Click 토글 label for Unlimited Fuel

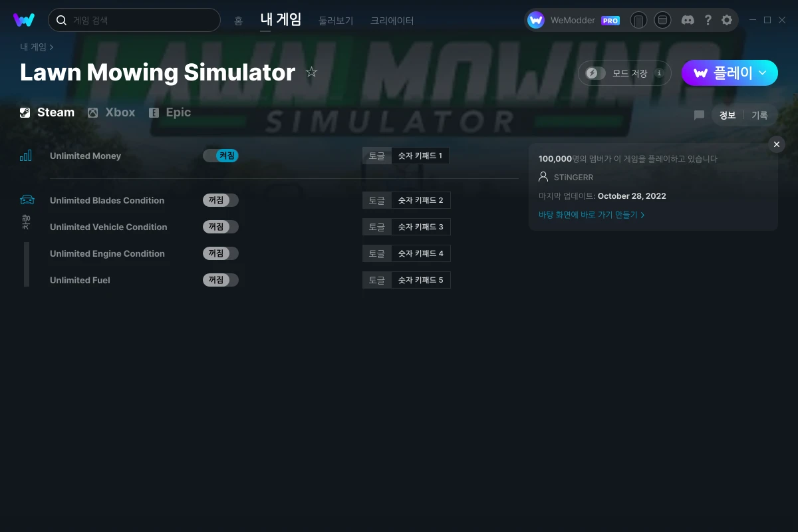pos(377,280)
